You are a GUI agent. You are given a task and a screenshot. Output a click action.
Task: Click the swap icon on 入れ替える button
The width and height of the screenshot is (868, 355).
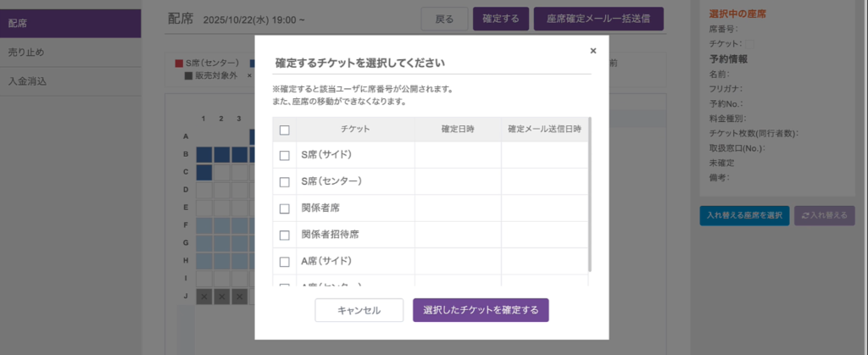tap(805, 216)
